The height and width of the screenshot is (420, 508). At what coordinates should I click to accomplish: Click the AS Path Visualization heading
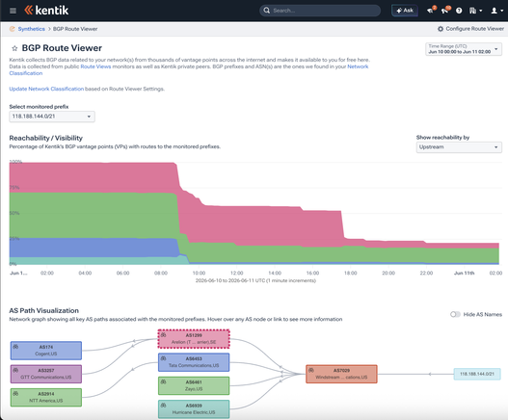tap(43, 310)
